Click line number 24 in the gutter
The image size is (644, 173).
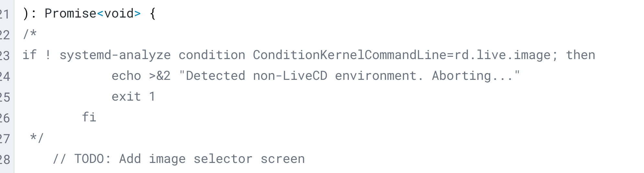tap(5, 76)
